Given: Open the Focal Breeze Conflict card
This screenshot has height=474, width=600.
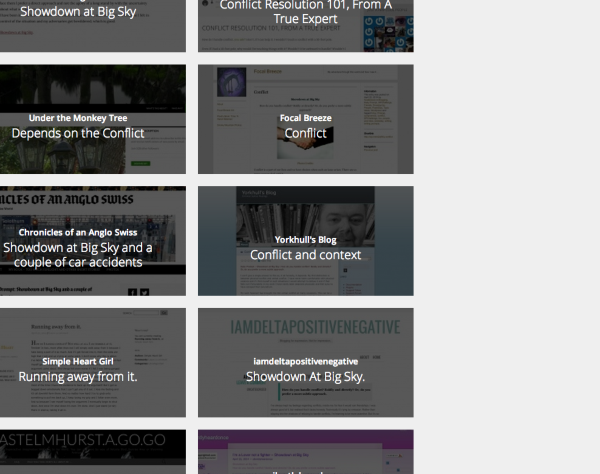Looking at the screenshot, I should coord(306,119).
